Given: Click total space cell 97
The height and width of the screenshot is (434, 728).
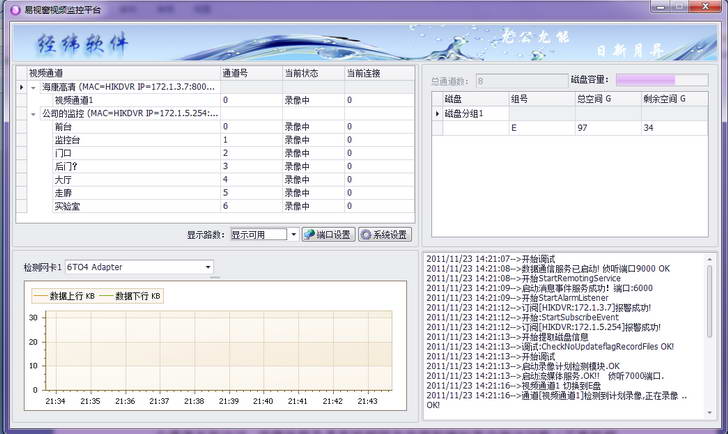Looking at the screenshot, I should tap(608, 128).
